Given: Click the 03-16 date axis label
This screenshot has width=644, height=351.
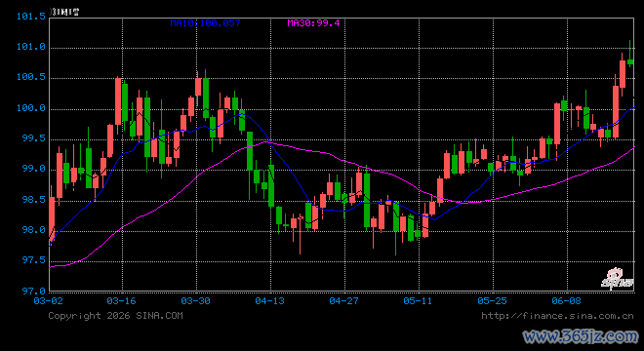Looking at the screenshot, I should pyautogui.click(x=121, y=301).
